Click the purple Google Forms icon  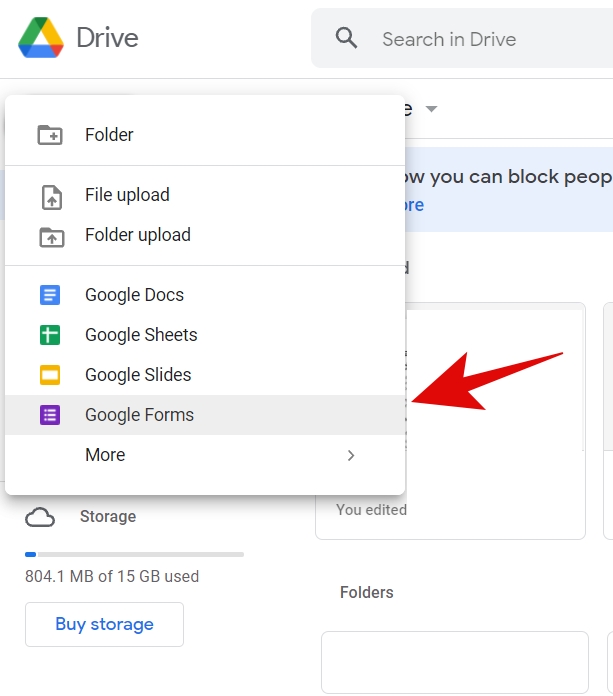(50, 415)
